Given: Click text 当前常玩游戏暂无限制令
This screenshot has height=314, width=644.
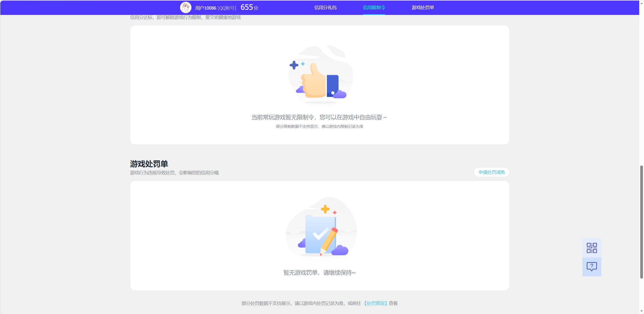Looking at the screenshot, I should tap(283, 117).
